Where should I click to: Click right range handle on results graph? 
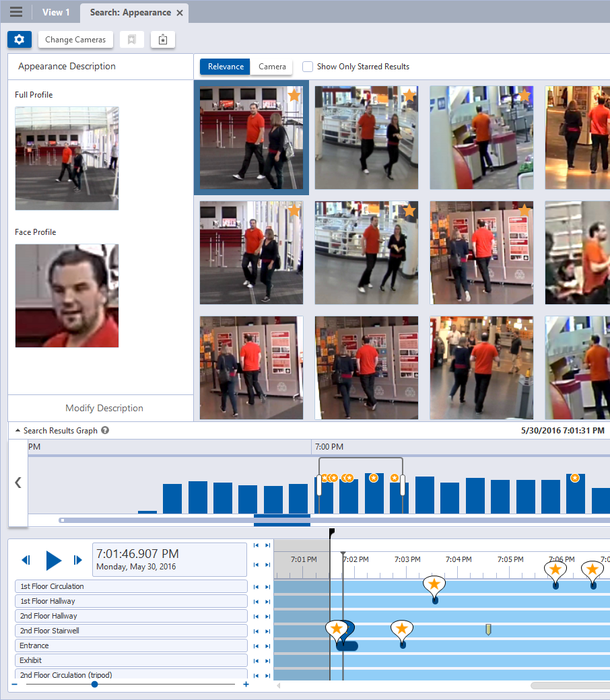pyautogui.click(x=403, y=485)
